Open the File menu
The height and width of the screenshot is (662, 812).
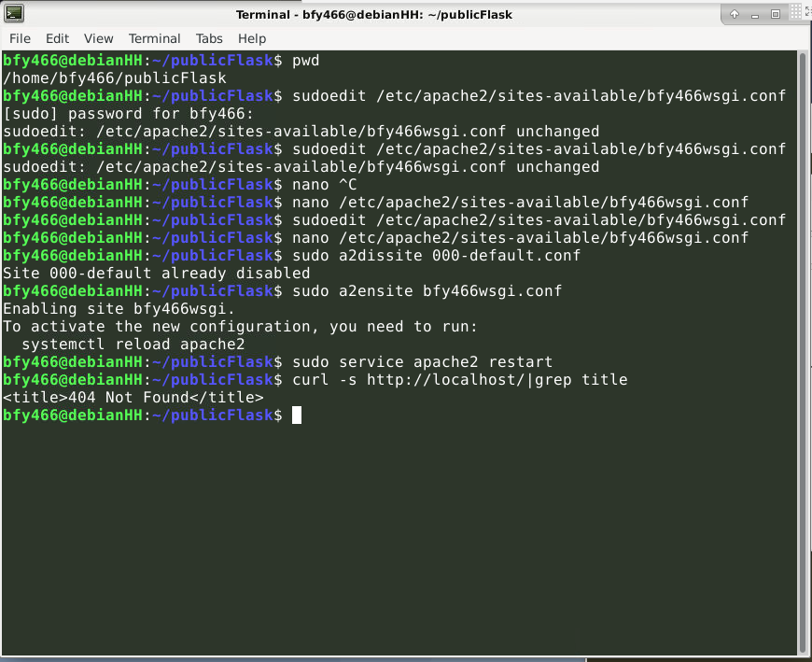point(20,38)
